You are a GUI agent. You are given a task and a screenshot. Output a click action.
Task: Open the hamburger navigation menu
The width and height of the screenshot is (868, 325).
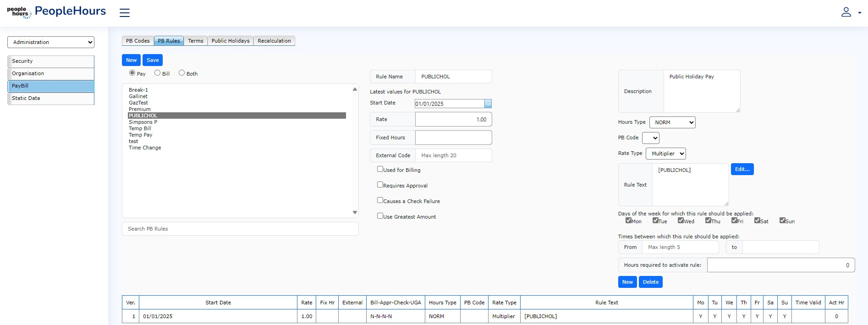tap(125, 13)
